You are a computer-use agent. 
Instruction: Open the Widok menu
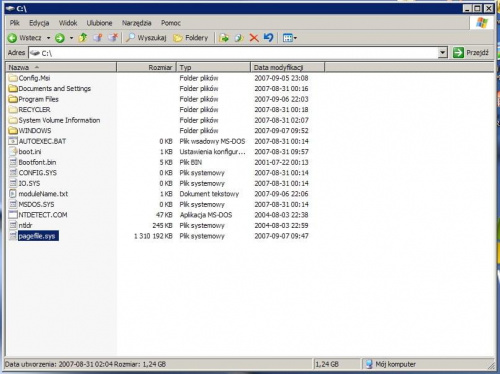pos(68,23)
